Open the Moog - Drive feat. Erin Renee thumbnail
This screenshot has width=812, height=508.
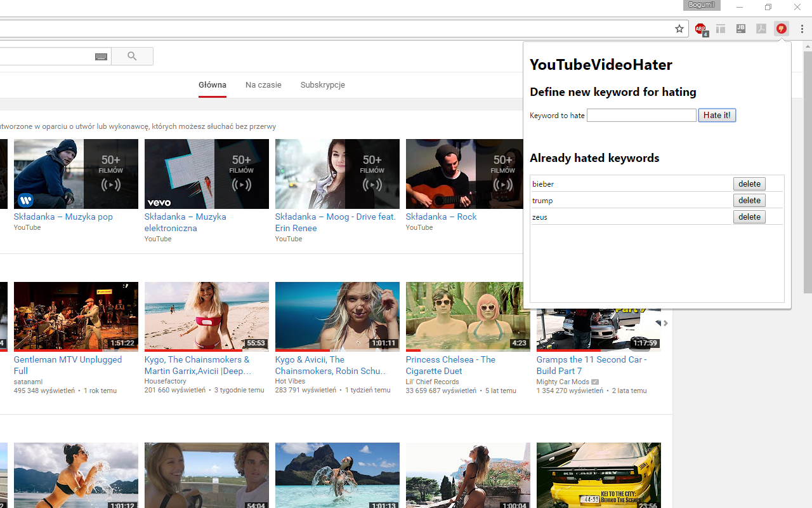pos(337,174)
